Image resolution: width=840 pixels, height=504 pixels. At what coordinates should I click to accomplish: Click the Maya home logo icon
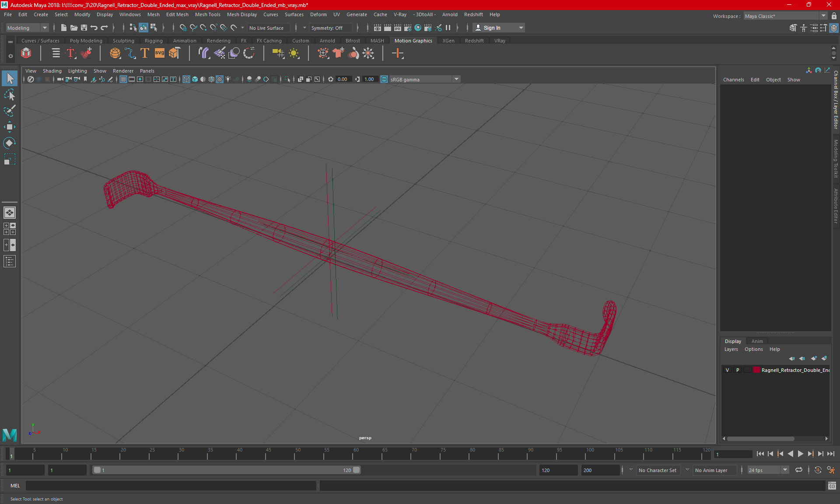point(10,435)
